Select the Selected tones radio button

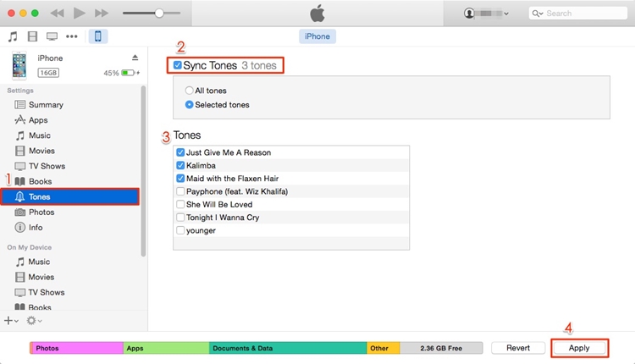click(189, 104)
